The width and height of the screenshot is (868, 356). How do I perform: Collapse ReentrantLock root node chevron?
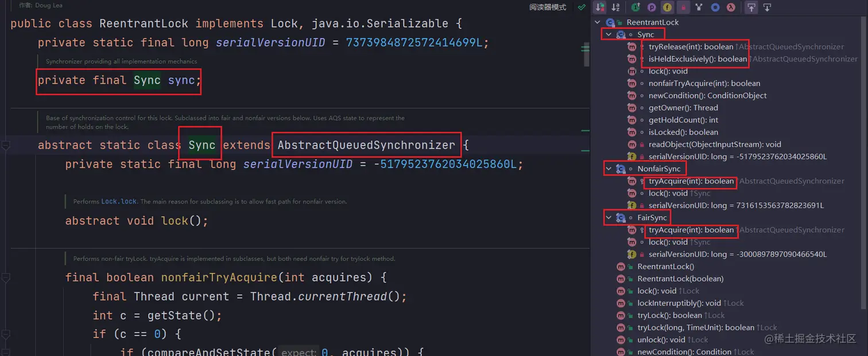click(598, 22)
